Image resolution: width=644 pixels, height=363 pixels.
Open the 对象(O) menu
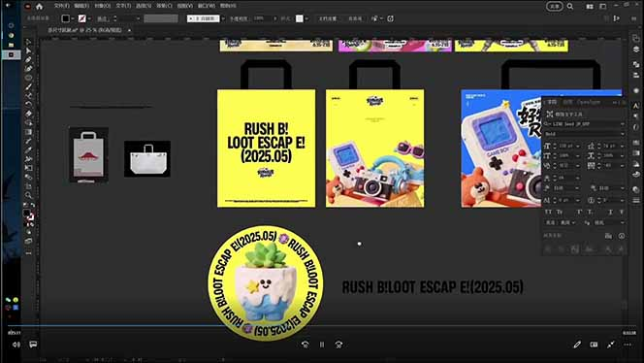tap(103, 6)
